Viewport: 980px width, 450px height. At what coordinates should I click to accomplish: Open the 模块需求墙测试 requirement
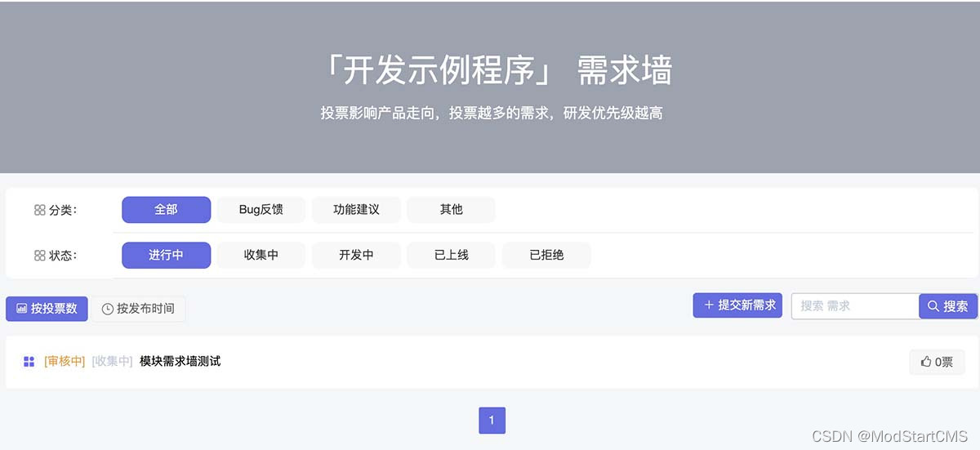[x=180, y=361]
